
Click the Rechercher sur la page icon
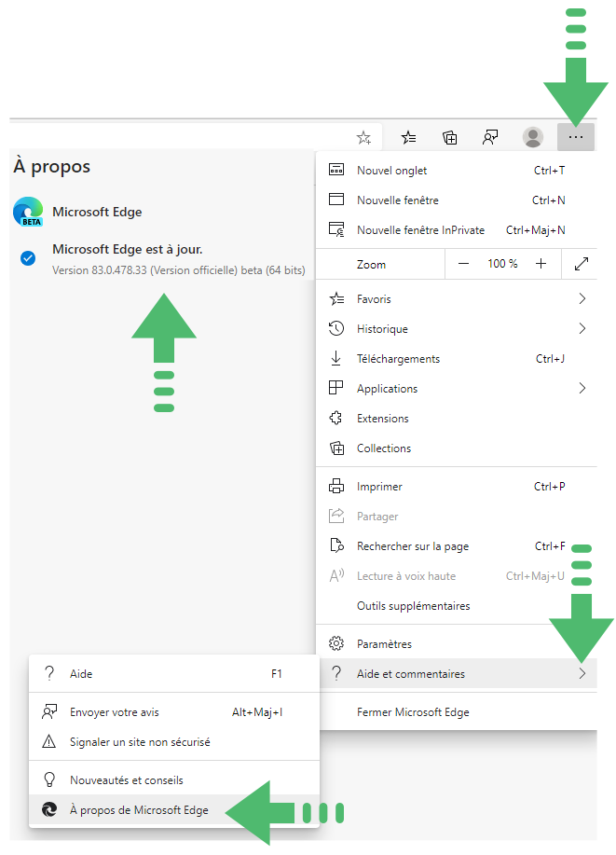coord(336,545)
